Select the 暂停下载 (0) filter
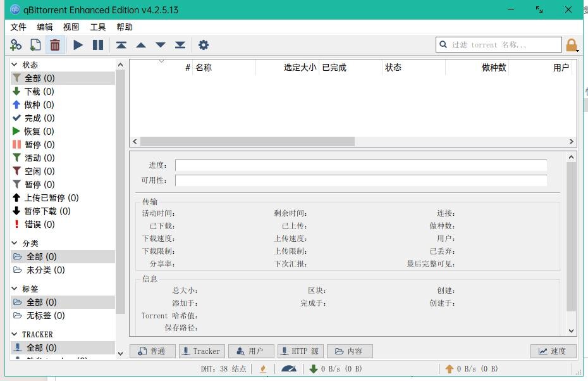Screen dimensions: 588x381 (63, 211)
